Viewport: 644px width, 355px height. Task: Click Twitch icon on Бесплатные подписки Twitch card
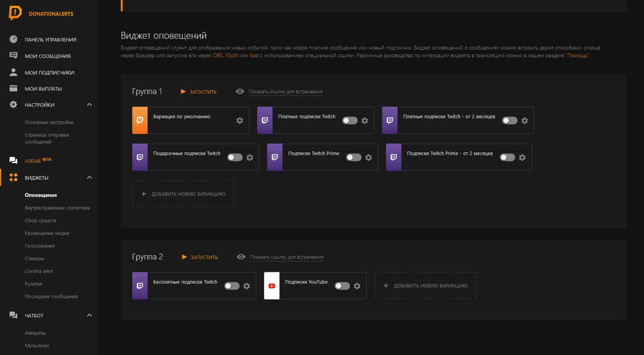point(140,286)
